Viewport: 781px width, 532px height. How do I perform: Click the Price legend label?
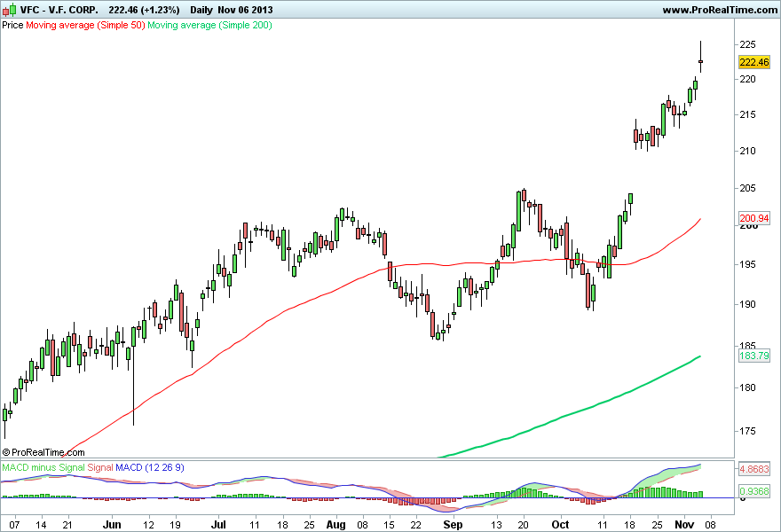pos(12,25)
